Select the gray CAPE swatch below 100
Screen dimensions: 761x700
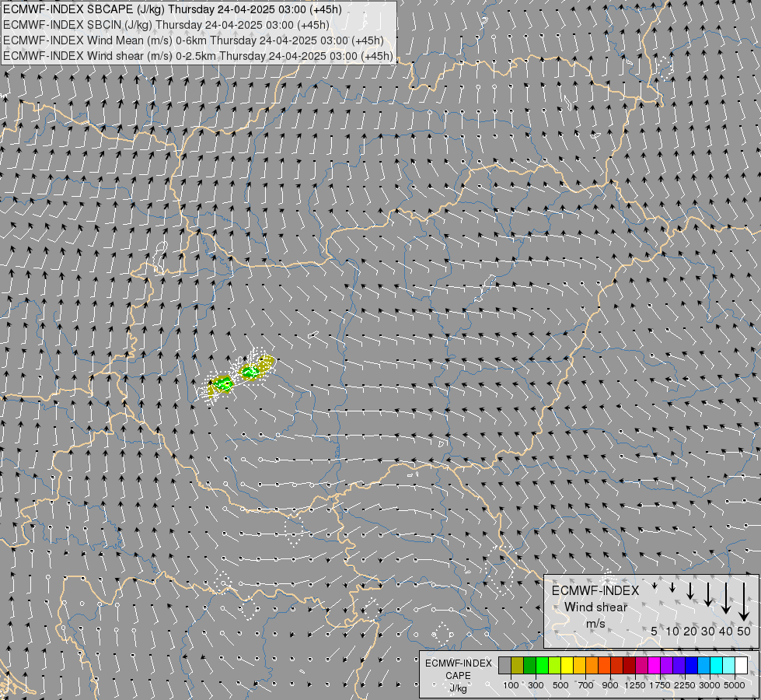click(504, 666)
